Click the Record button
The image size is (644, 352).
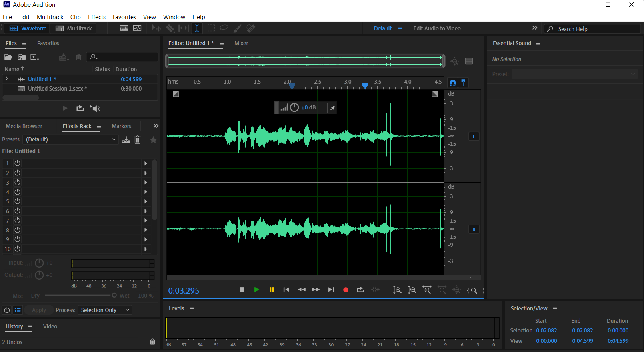click(346, 290)
